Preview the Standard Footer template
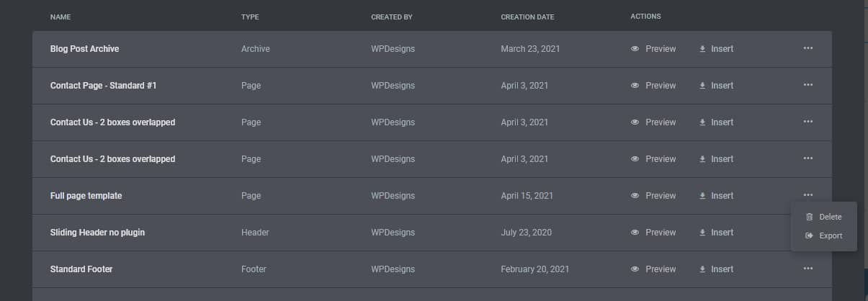The height and width of the screenshot is (301, 868). point(660,269)
